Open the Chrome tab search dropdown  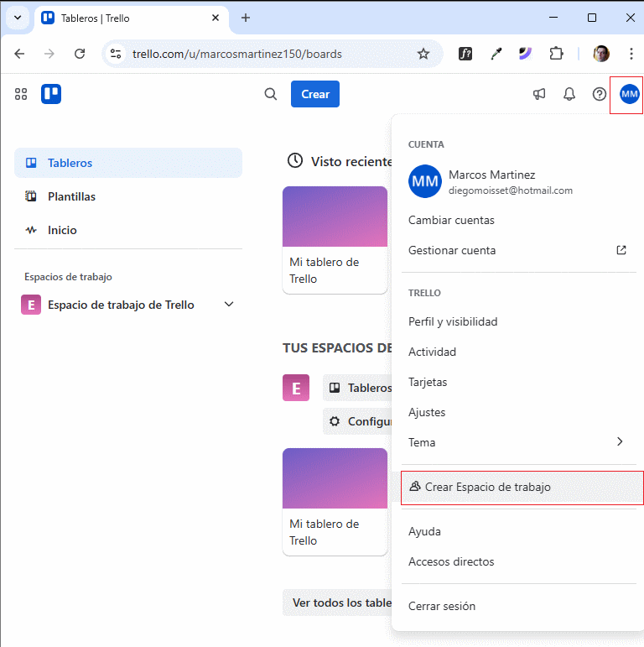(x=17, y=18)
